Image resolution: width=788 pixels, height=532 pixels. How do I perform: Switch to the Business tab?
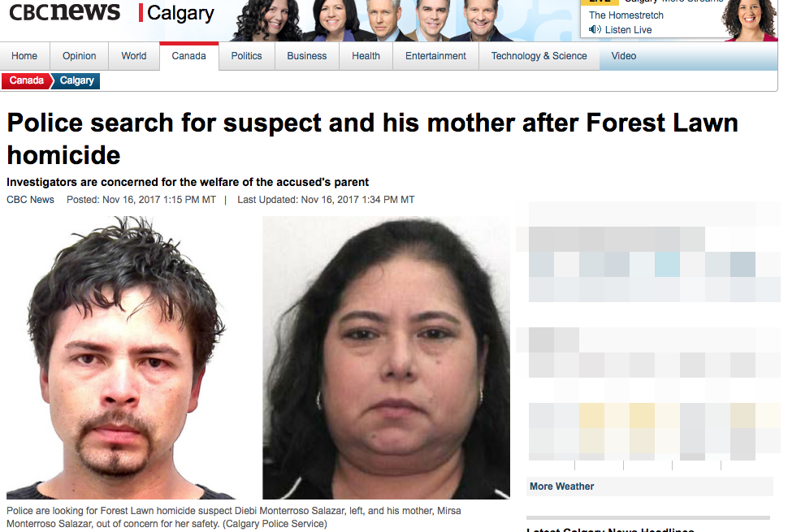pyautogui.click(x=307, y=56)
